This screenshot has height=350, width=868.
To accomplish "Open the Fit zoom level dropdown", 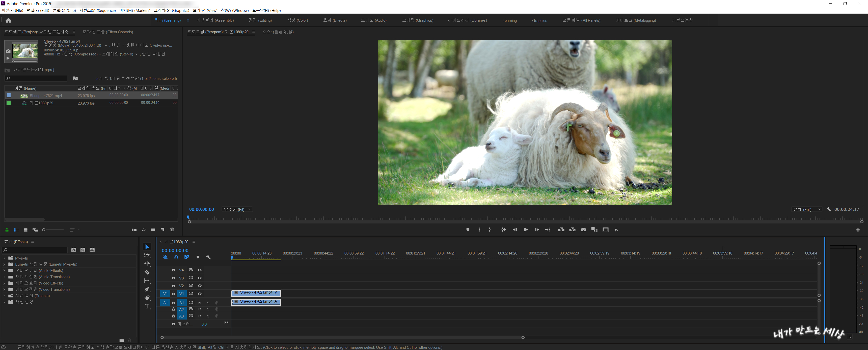I will [x=237, y=209].
